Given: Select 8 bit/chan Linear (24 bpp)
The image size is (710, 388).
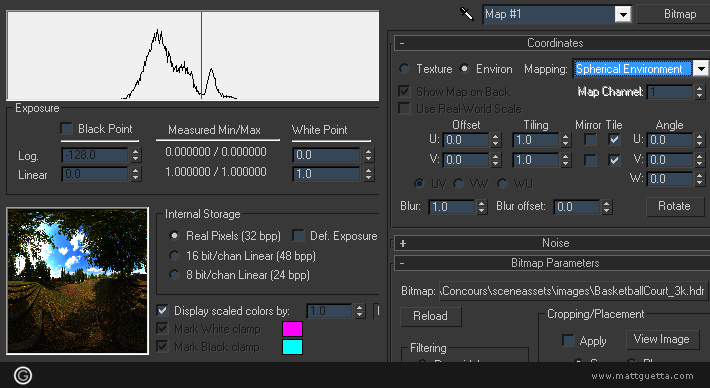Looking at the screenshot, I should click(x=174, y=275).
